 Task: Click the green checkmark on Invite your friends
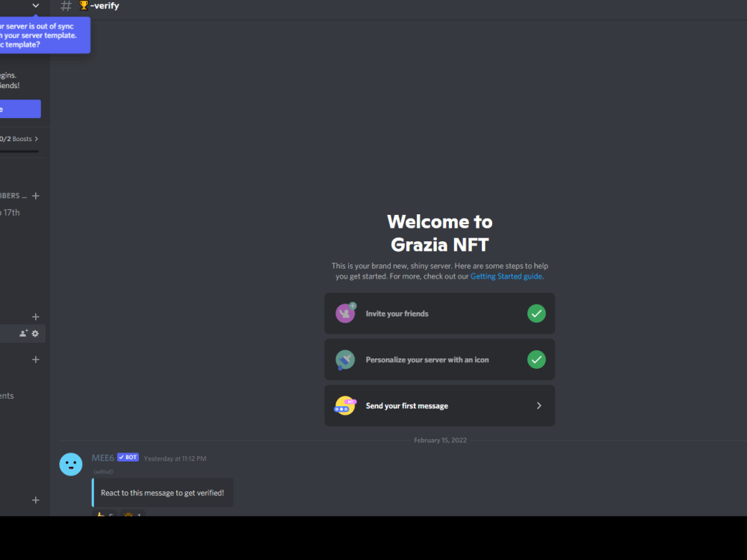[x=536, y=313]
